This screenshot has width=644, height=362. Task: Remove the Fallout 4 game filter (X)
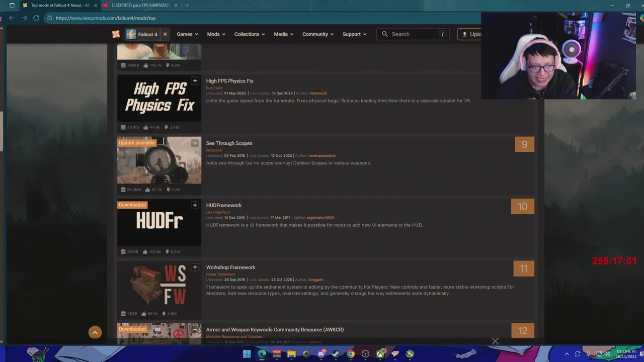tap(165, 34)
